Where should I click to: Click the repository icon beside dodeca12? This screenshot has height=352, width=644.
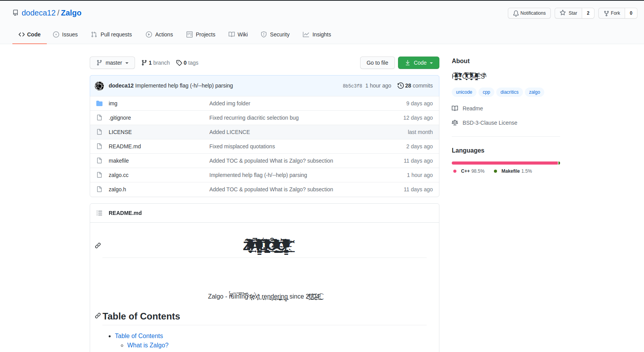(15, 13)
